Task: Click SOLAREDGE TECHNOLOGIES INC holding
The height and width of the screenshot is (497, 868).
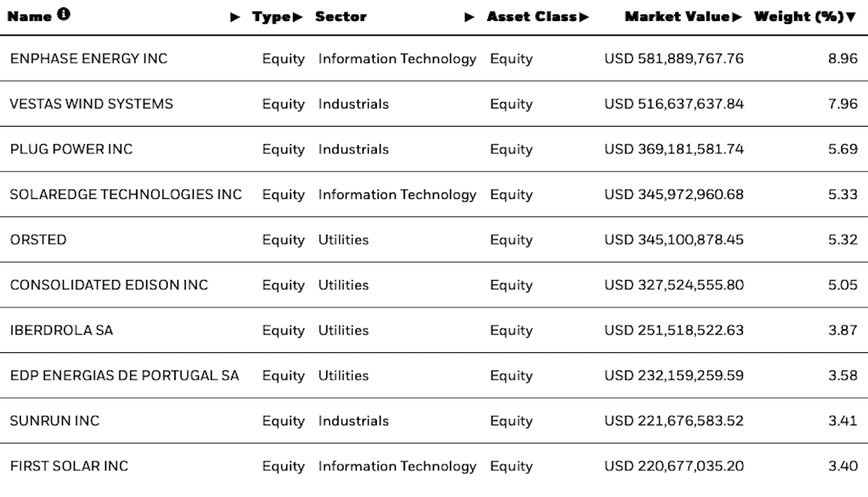Action: [x=126, y=195]
